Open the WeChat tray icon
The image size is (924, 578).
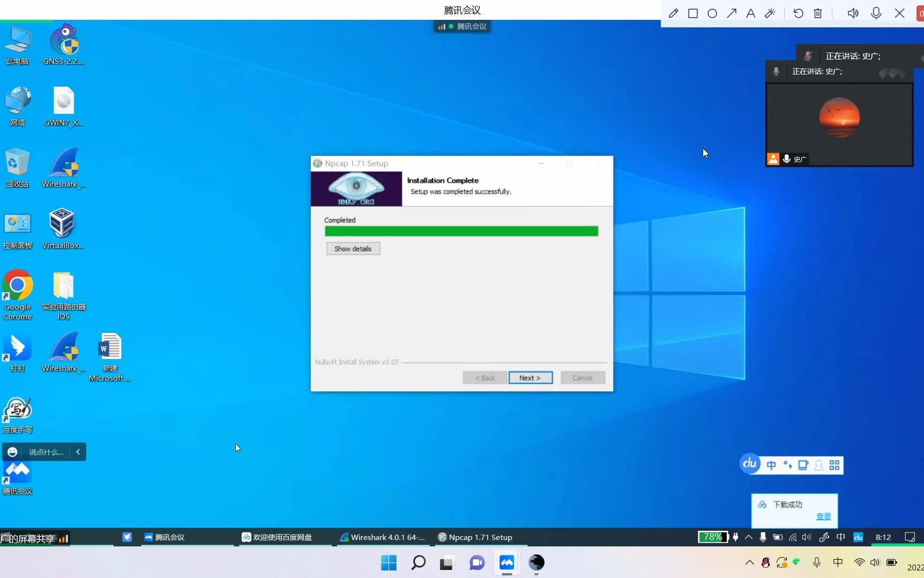[797, 562]
